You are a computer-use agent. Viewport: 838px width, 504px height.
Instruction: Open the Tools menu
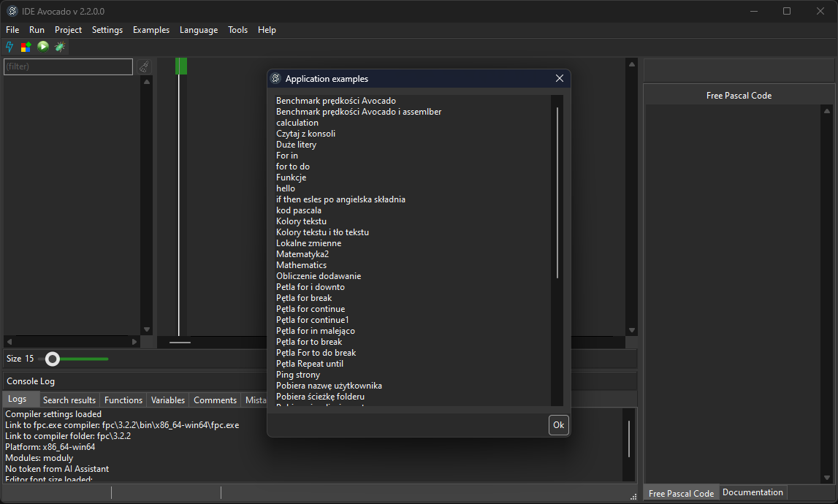pos(238,30)
